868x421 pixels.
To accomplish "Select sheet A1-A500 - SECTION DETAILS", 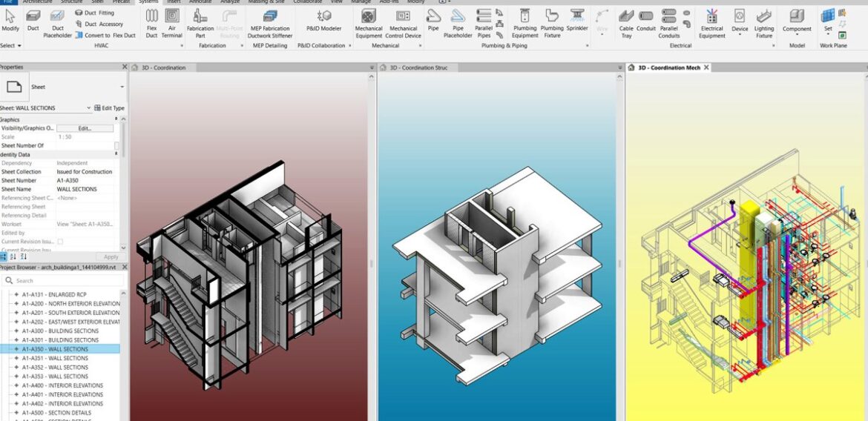I will 56,413.
